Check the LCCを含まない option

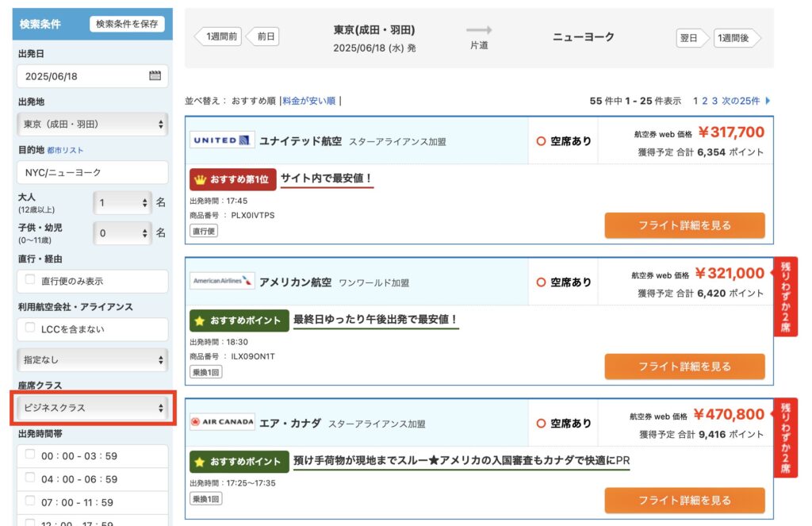30,328
